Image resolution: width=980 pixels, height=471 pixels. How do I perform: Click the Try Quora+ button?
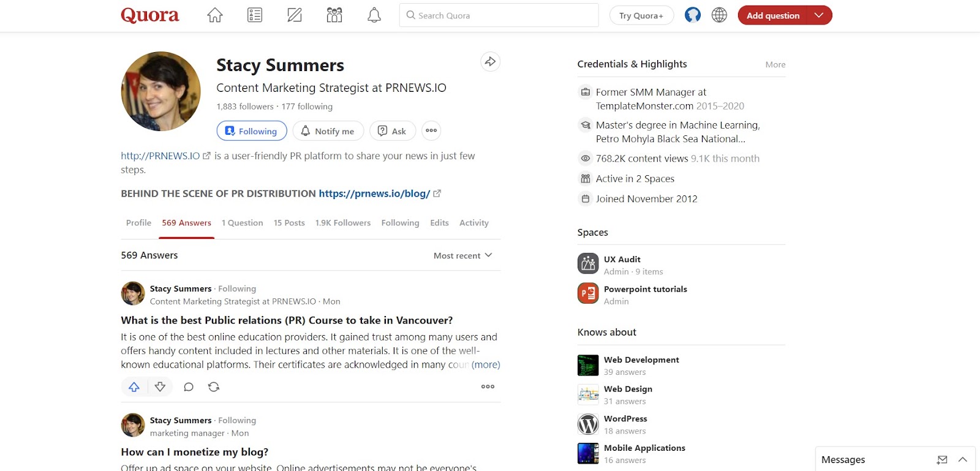click(x=641, y=15)
